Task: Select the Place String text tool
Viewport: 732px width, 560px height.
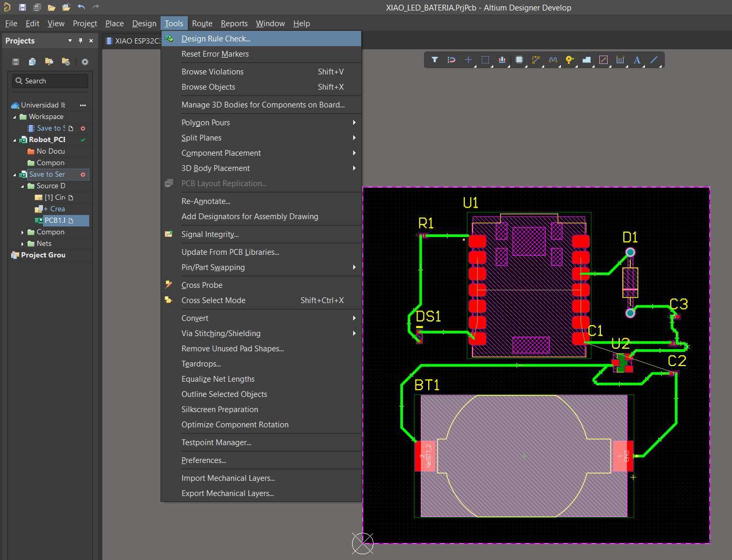Action: coord(636,60)
